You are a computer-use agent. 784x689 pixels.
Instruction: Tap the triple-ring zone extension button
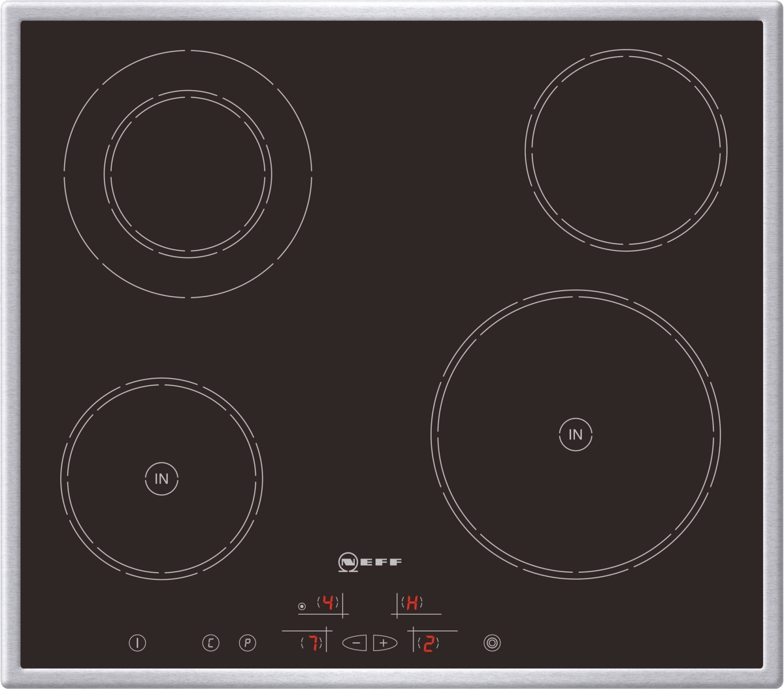[492, 643]
